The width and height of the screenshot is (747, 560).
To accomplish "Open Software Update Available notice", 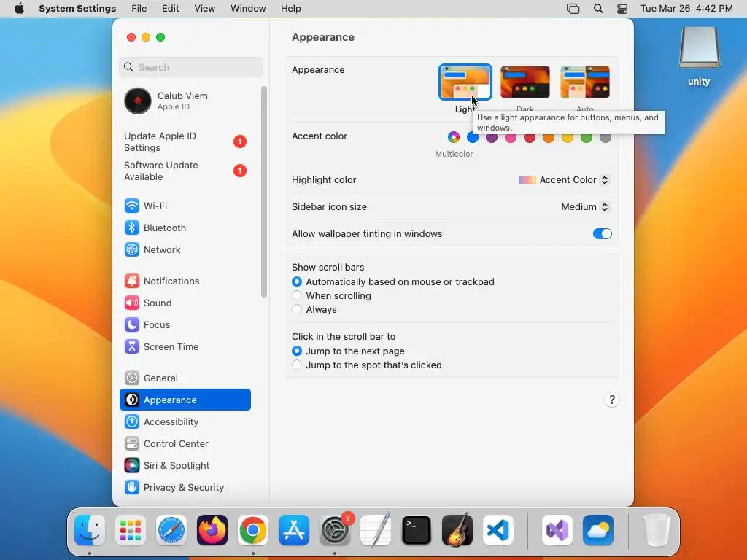I will [x=186, y=171].
